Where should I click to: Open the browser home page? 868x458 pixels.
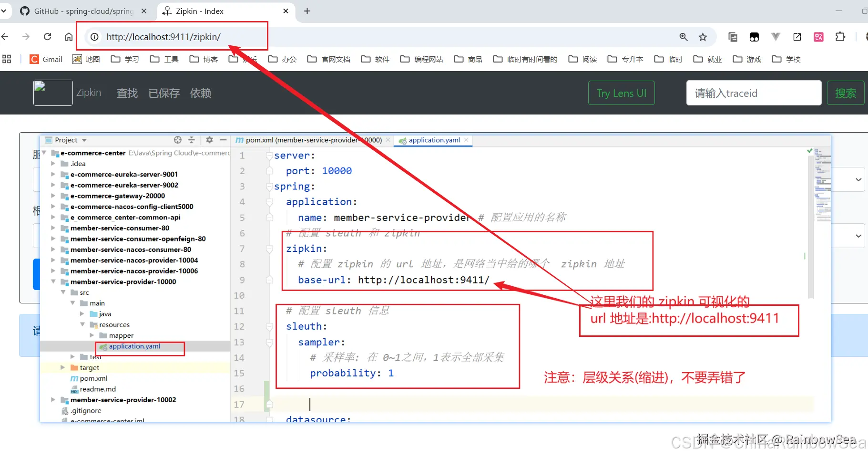coord(69,37)
